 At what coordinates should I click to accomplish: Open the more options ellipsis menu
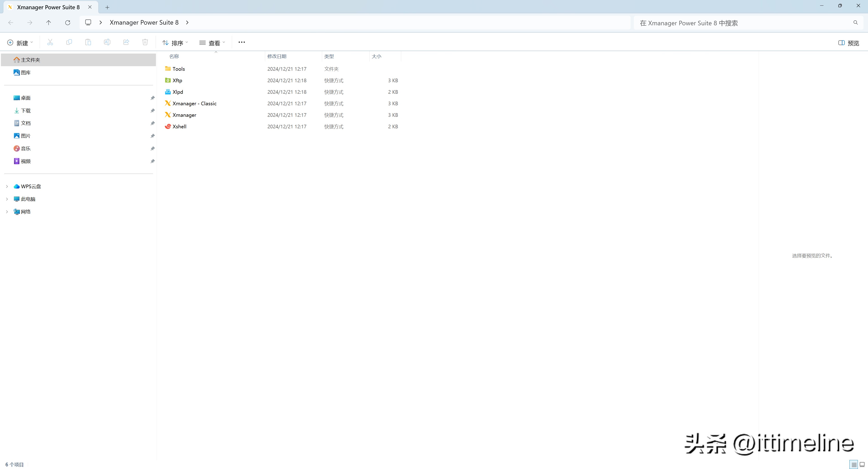point(242,42)
